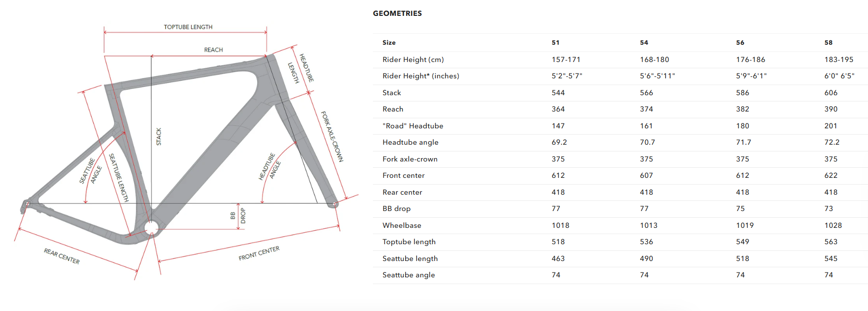The height and width of the screenshot is (311, 868).
Task: Select the size 51 column header
Action: coord(555,43)
